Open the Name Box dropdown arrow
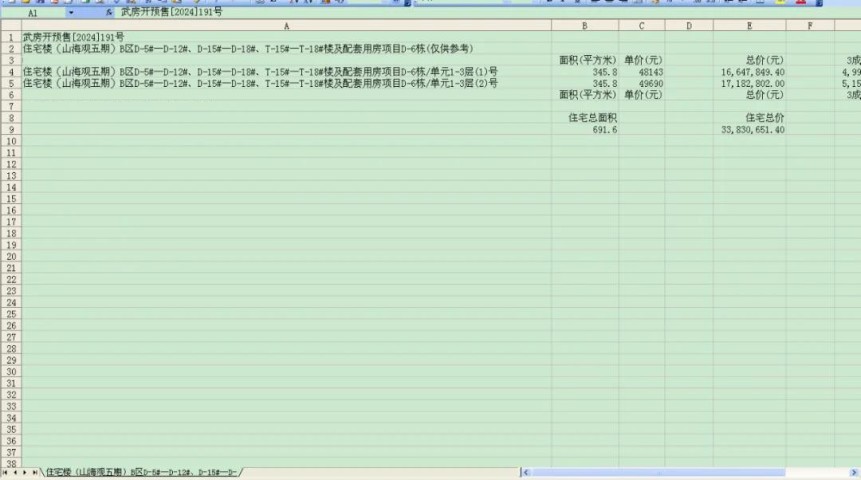 [71, 12]
